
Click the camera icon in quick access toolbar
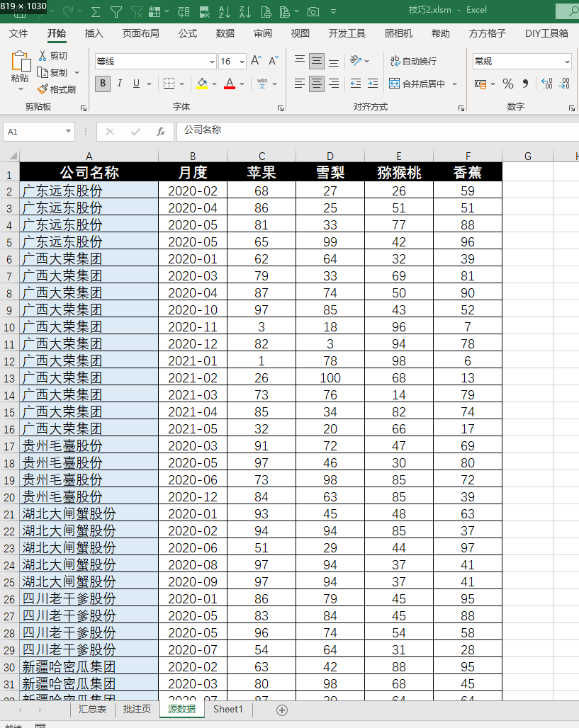coord(313,12)
